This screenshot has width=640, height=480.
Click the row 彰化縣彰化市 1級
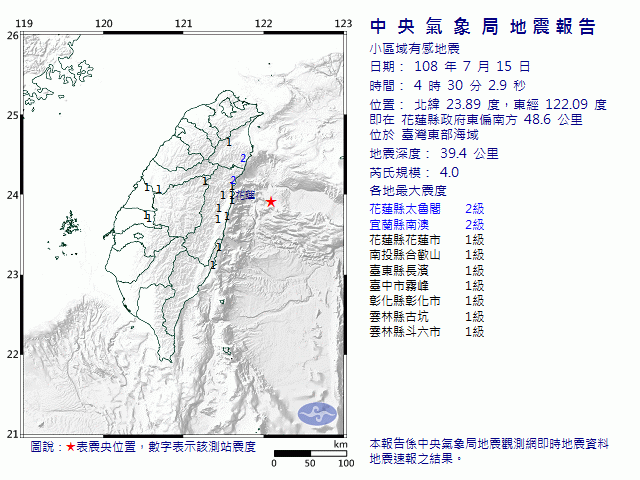[x=427, y=301]
